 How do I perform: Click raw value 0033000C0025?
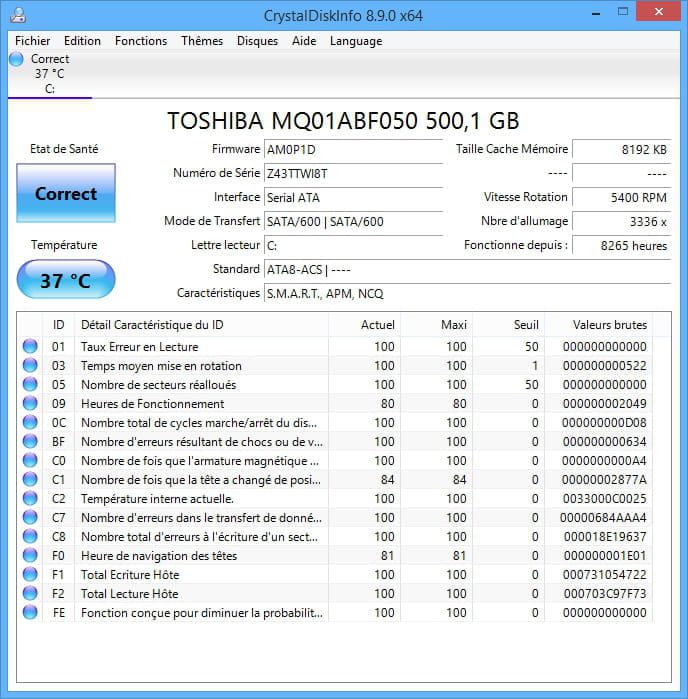click(604, 498)
